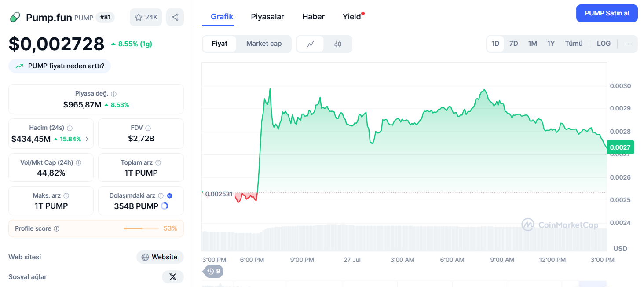Switch to line chart icon
The height and width of the screenshot is (287, 644).
(311, 44)
